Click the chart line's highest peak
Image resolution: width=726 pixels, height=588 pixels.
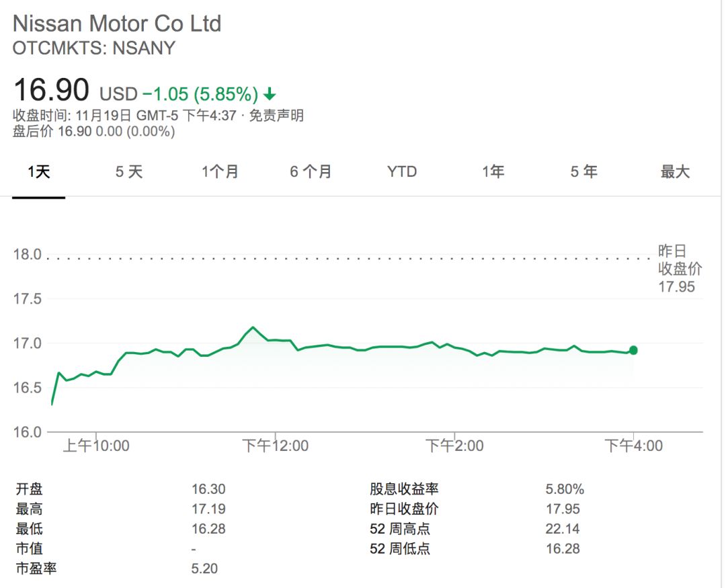point(253,327)
